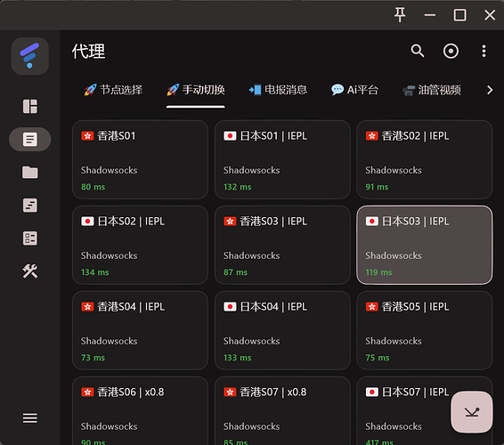Show more proxy groups with right chevron
The height and width of the screenshot is (445, 504).
point(489,90)
